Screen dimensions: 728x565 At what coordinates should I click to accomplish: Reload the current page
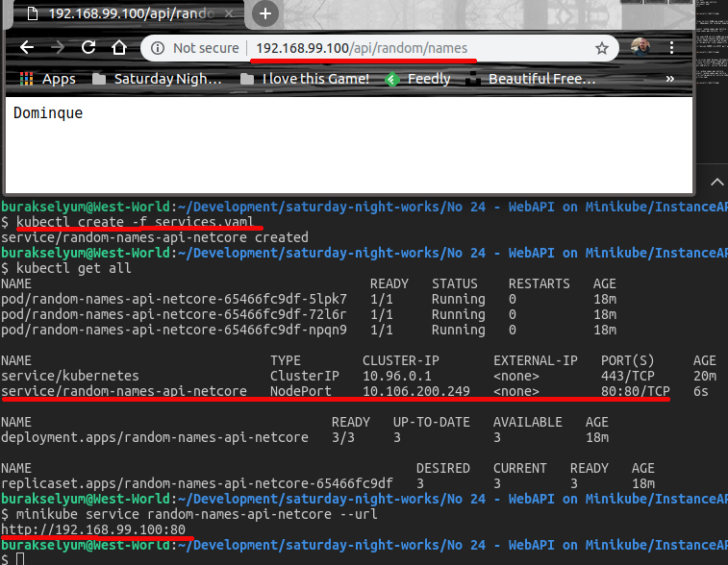tap(88, 48)
